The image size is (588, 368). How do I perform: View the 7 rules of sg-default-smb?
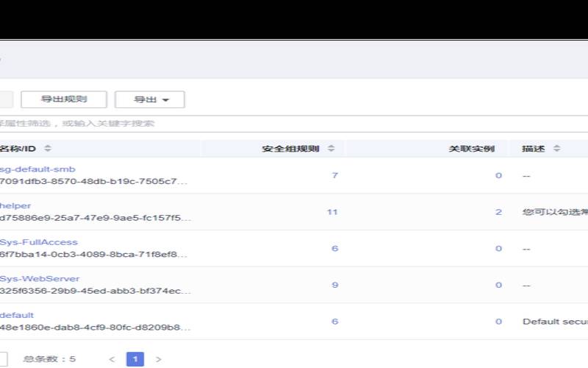[335, 175]
